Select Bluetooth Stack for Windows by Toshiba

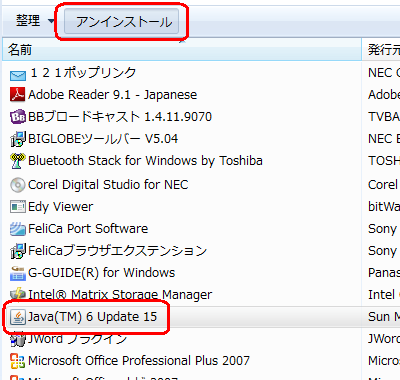coord(145,161)
